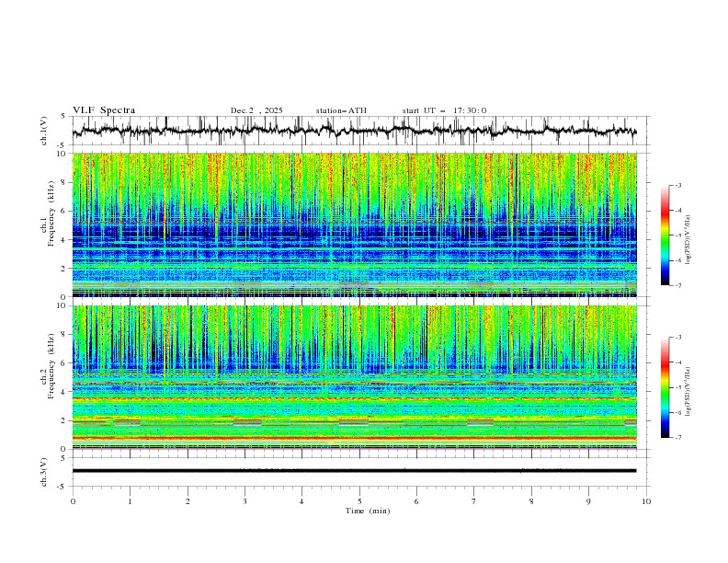The image size is (728, 563).
Task: Click time axis tick label "1"
Action: pos(130,501)
